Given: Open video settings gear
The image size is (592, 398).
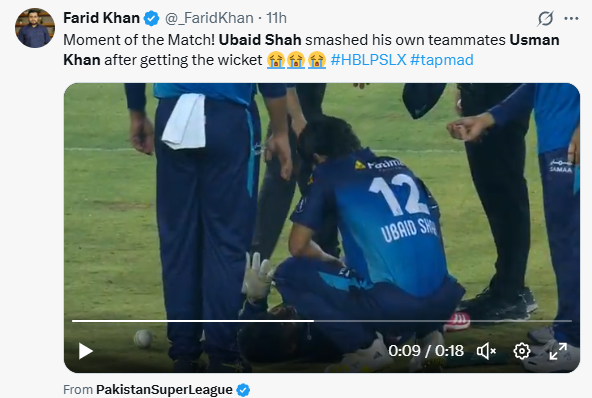Looking at the screenshot, I should pyautogui.click(x=521, y=351).
